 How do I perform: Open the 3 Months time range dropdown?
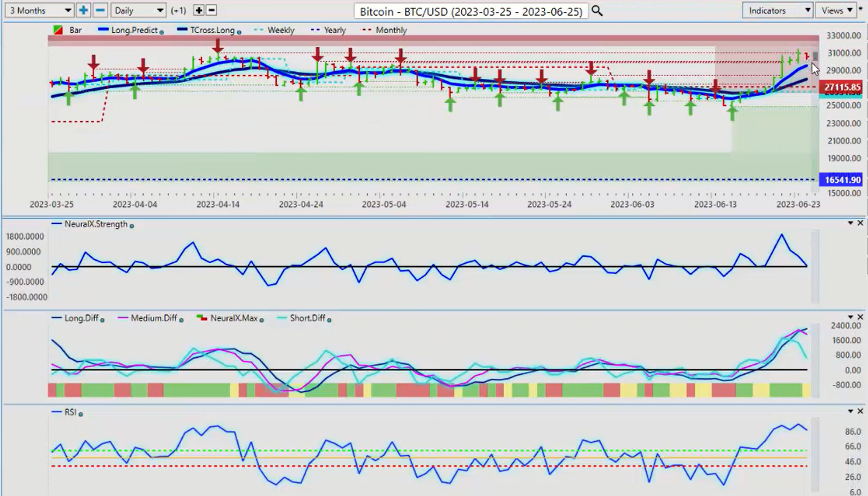(x=39, y=10)
